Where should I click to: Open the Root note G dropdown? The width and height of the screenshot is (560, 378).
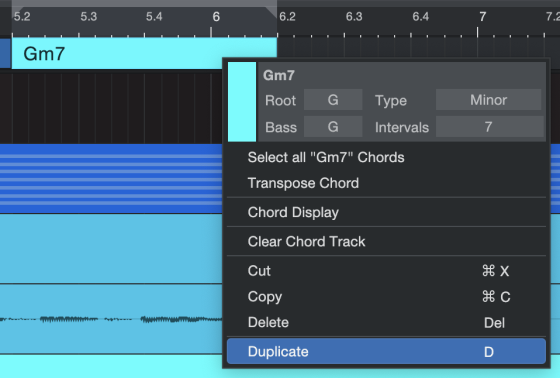(x=333, y=100)
